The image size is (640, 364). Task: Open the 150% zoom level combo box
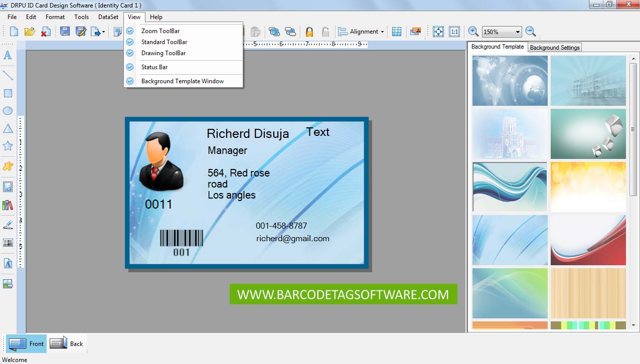tap(502, 32)
